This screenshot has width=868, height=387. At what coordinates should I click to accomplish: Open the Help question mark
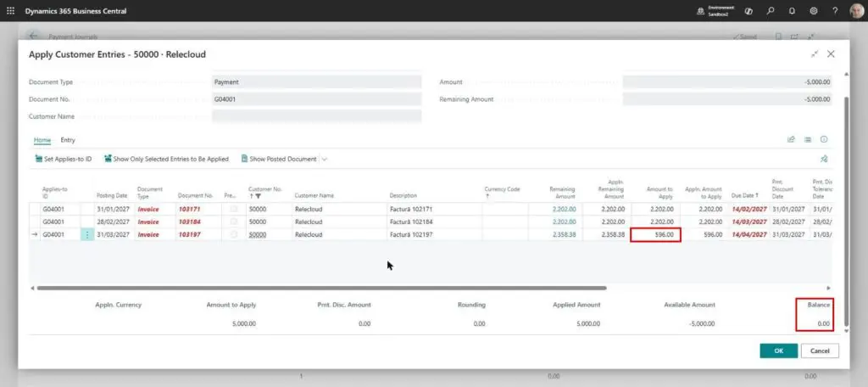(x=835, y=10)
